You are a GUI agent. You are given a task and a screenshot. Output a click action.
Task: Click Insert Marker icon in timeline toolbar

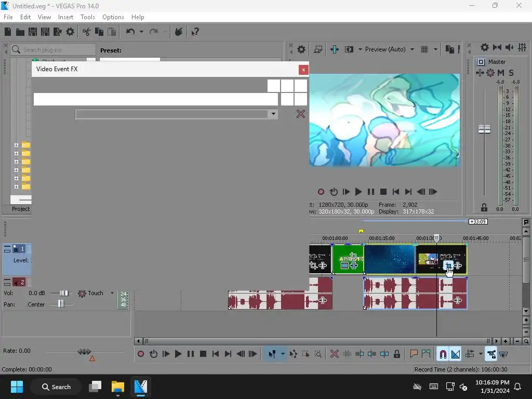click(x=414, y=354)
